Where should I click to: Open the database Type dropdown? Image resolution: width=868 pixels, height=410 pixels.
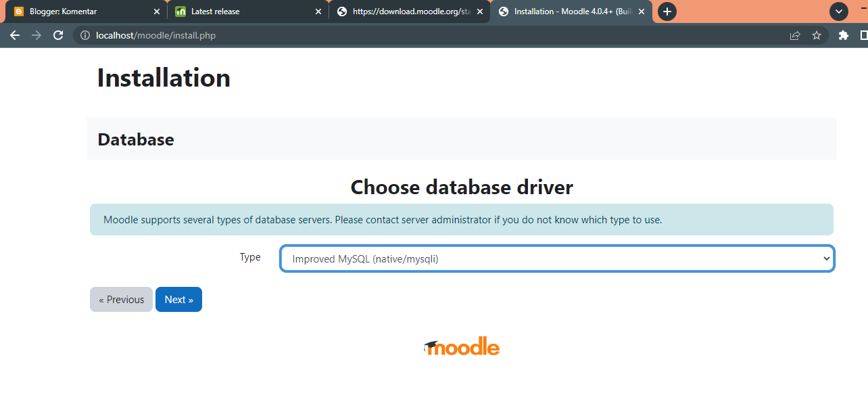coord(557,258)
